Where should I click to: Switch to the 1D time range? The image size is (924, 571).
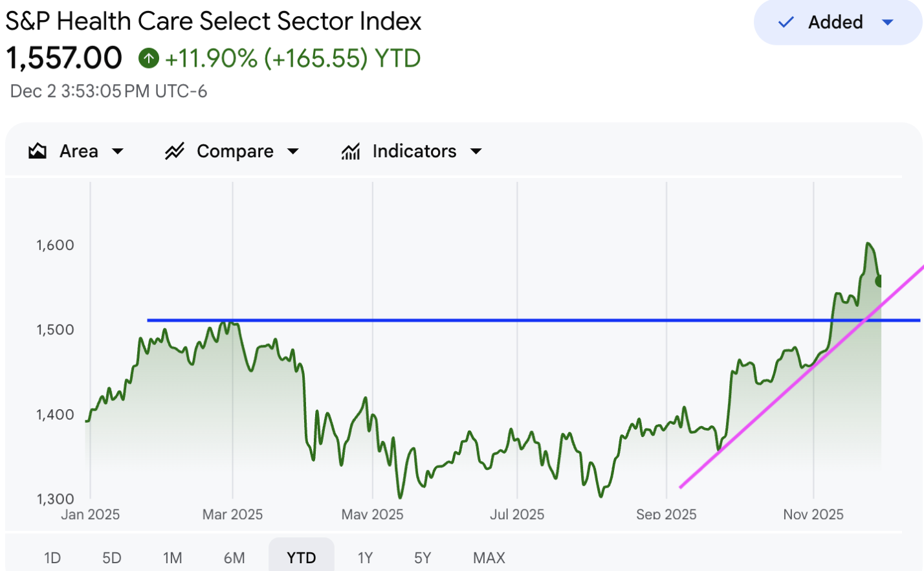coord(52,557)
